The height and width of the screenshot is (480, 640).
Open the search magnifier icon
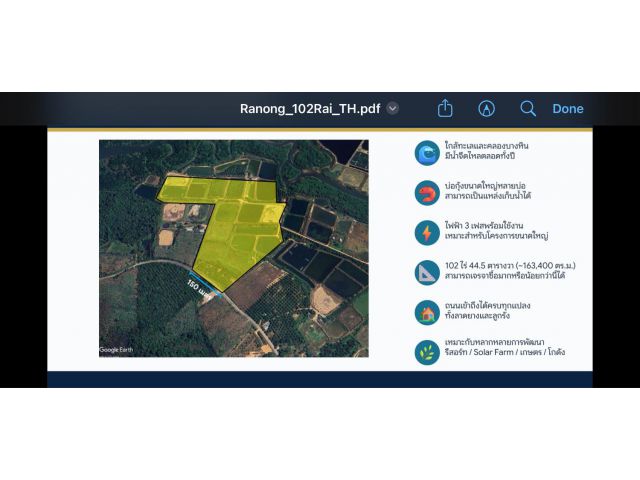(528, 109)
